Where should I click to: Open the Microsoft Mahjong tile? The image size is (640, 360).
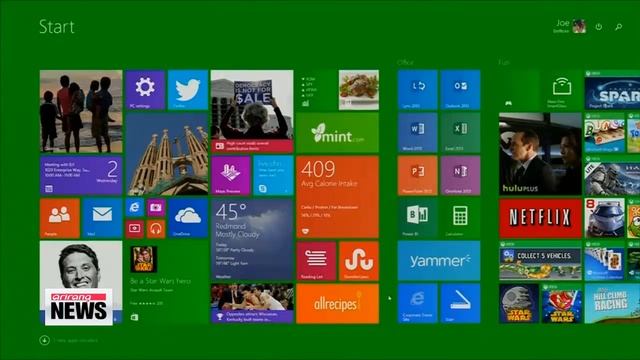tap(604, 133)
